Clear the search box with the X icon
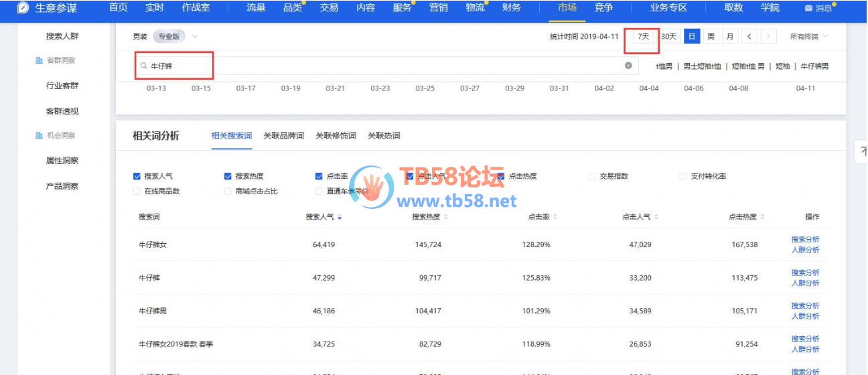 (628, 66)
